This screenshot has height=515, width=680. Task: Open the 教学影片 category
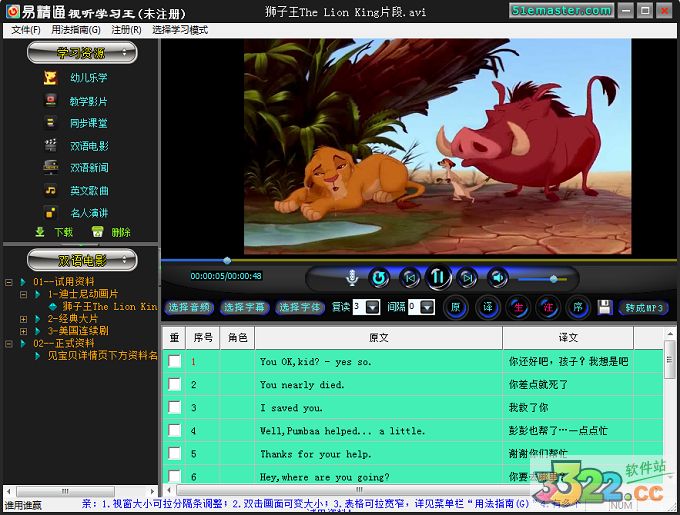pyautogui.click(x=88, y=101)
